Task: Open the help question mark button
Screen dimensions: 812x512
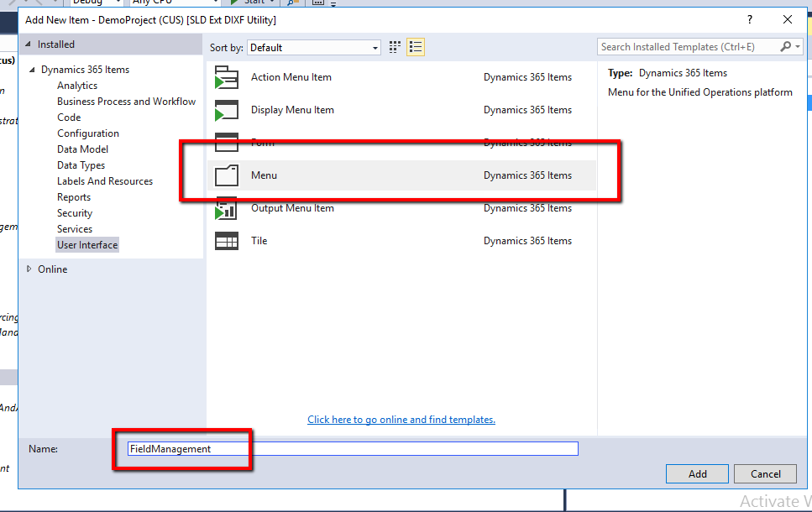Action: (x=749, y=19)
